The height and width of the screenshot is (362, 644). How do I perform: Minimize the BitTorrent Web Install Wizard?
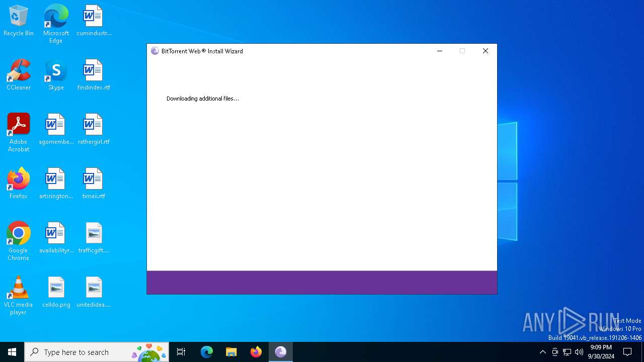point(440,51)
